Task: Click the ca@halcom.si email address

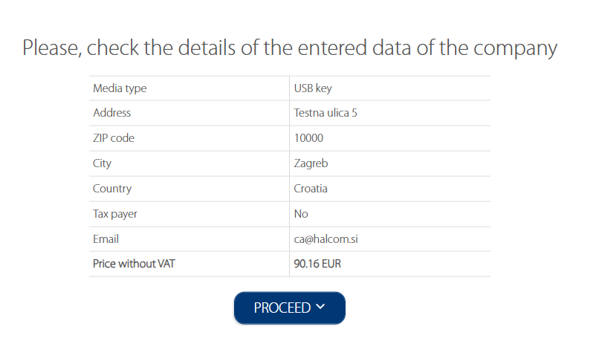Action: pyautogui.click(x=326, y=239)
